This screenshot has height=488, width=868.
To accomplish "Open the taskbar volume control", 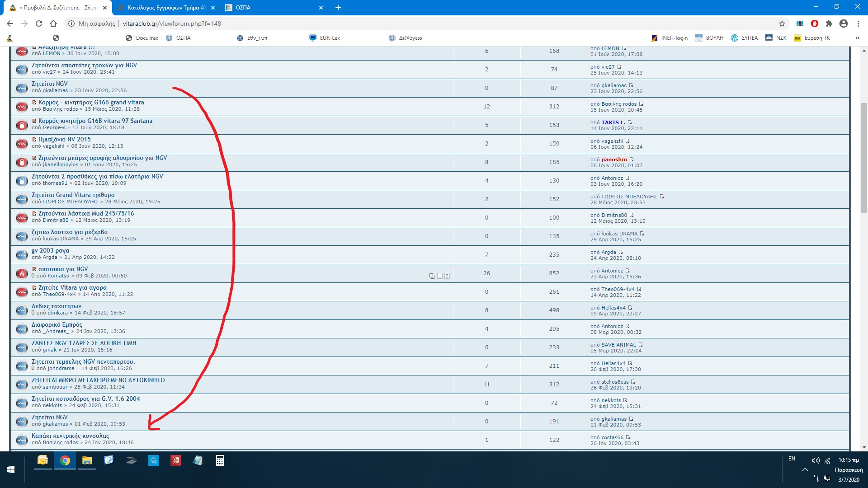I will (816, 460).
